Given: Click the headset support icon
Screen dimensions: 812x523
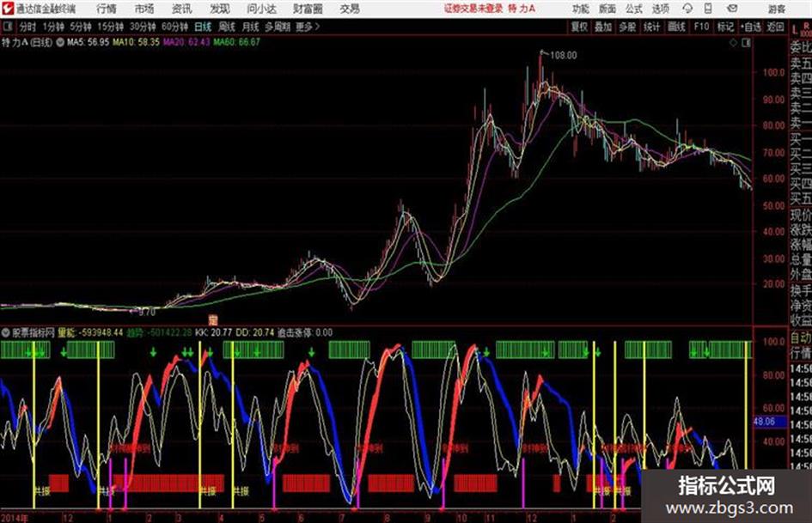Looking at the screenshot, I should point(687,9).
